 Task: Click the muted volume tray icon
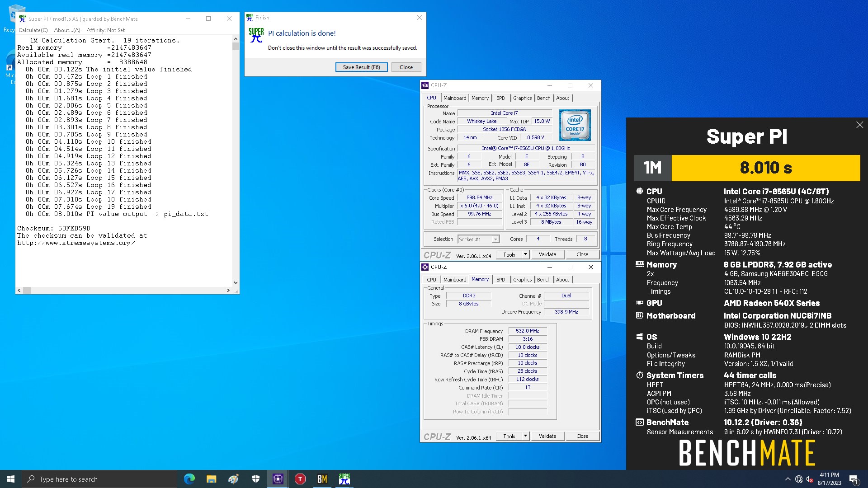coord(810,479)
